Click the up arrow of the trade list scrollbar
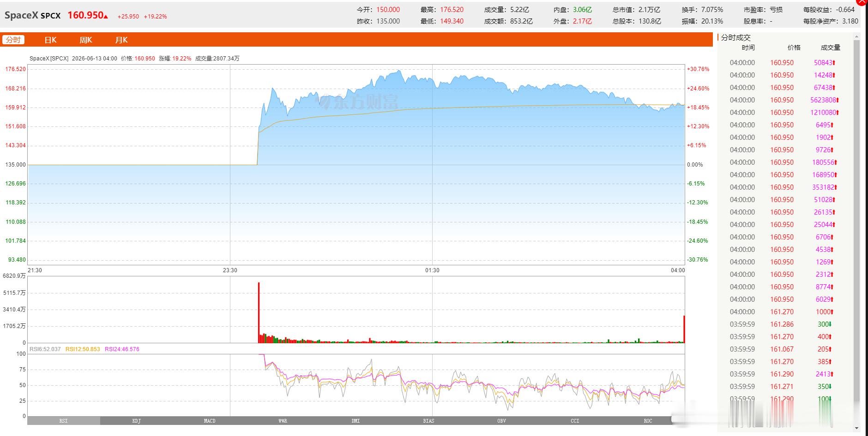This screenshot has width=868, height=436. [x=857, y=36]
